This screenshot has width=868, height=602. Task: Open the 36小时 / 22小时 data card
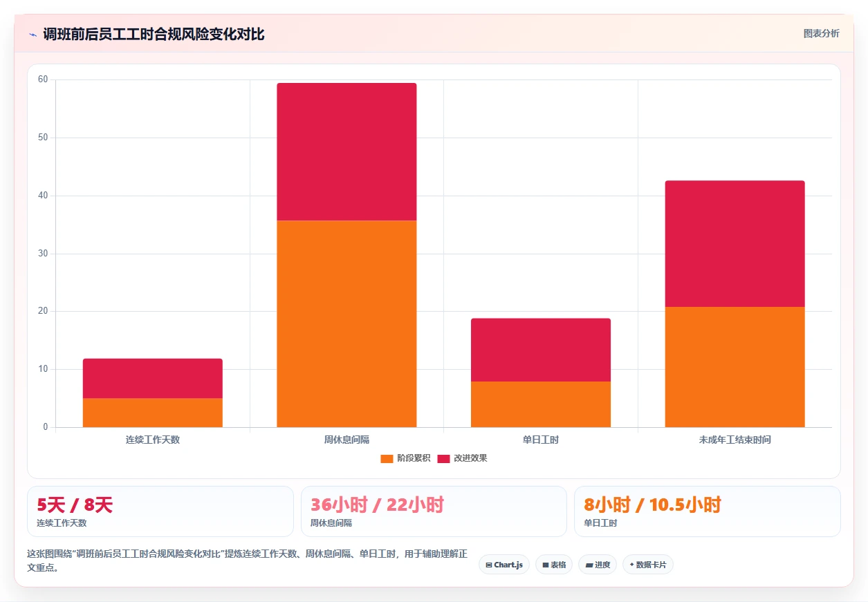(x=434, y=511)
